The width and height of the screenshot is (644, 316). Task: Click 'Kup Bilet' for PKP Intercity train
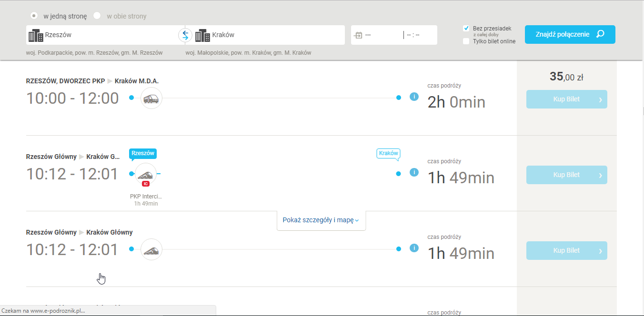pos(566,175)
